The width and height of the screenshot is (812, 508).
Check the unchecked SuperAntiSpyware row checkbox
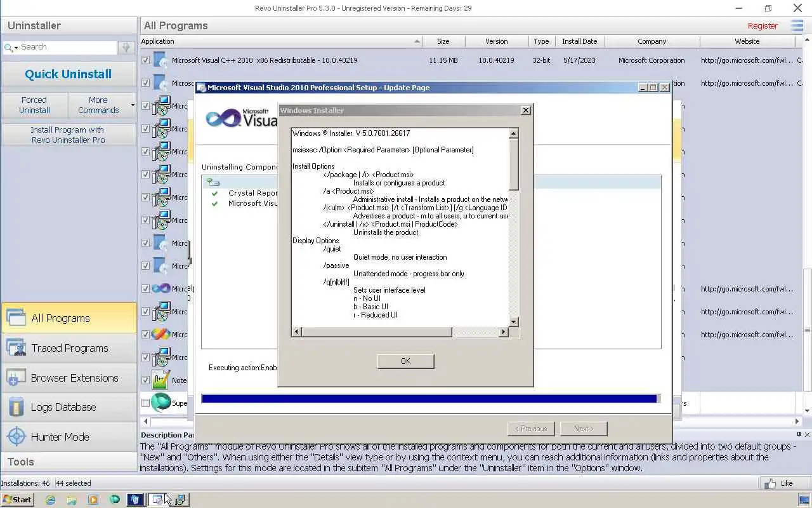coord(146,403)
